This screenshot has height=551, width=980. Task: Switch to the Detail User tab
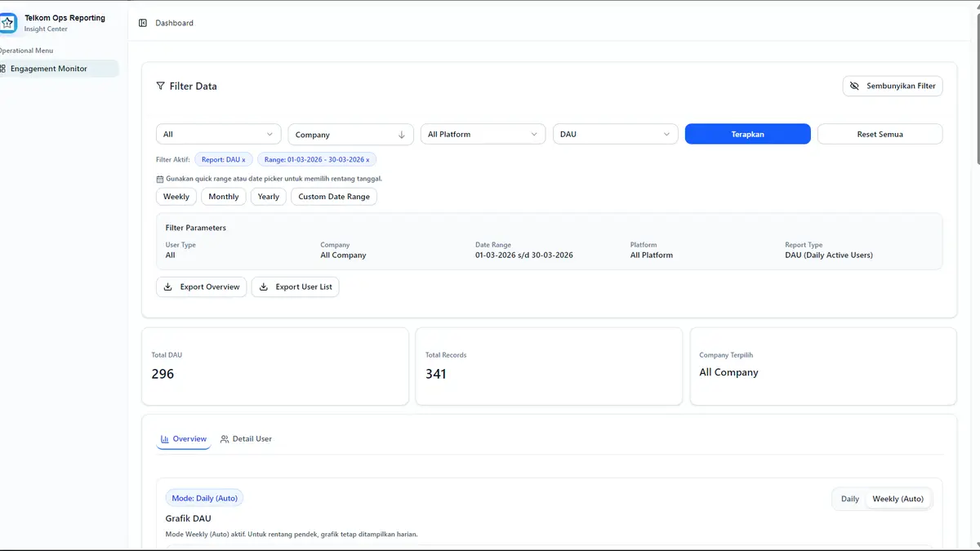tap(246, 439)
